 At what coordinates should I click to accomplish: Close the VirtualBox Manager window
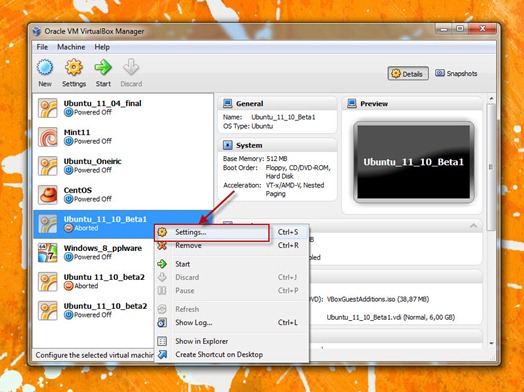pyautogui.click(x=482, y=29)
